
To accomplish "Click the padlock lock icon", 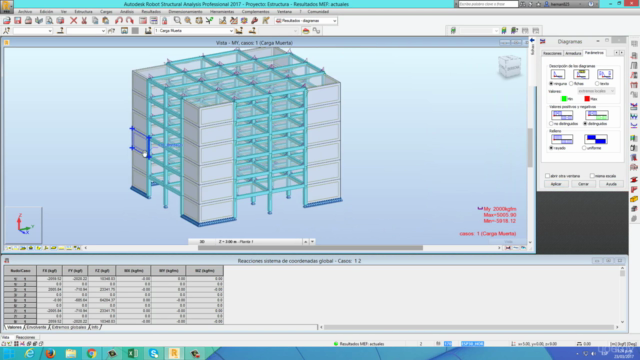I will coord(164,20).
